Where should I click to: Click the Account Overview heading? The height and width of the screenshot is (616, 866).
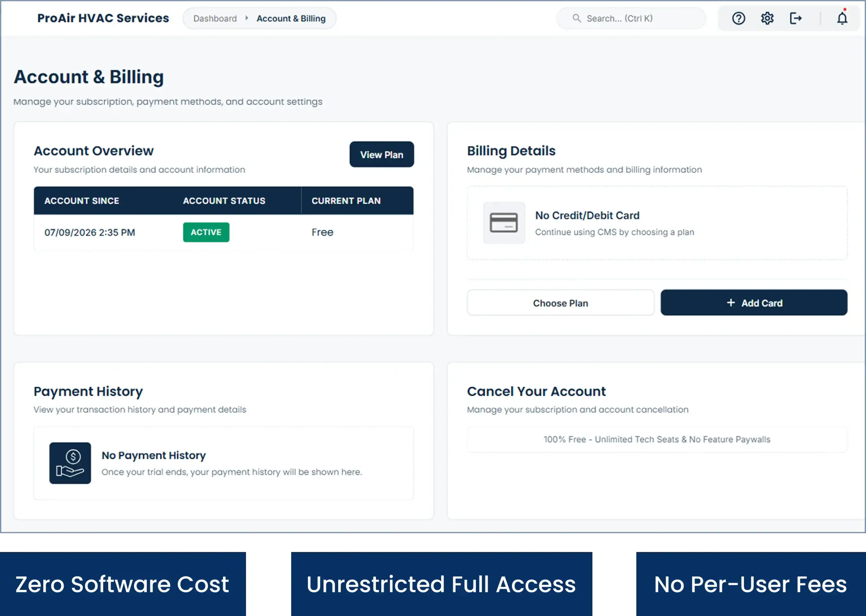93,150
